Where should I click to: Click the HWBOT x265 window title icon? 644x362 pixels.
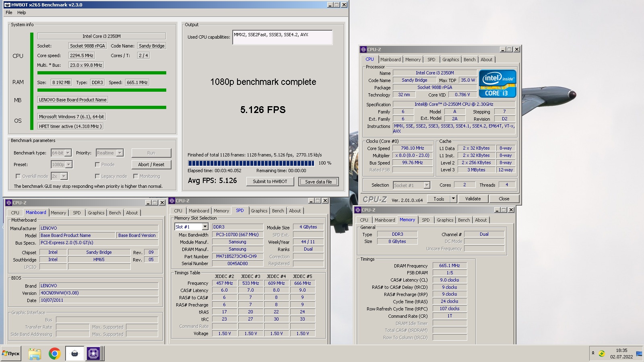(7, 5)
